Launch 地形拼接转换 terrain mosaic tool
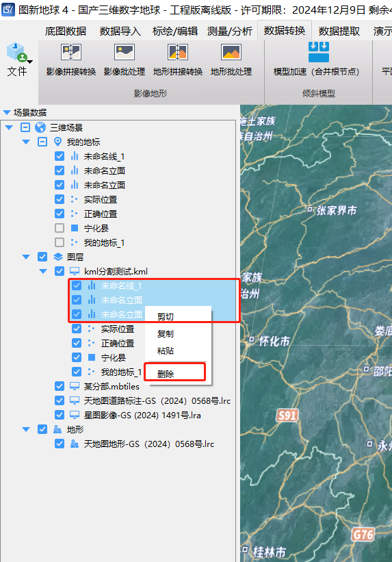Screen dimensions: 392x562 point(178,52)
